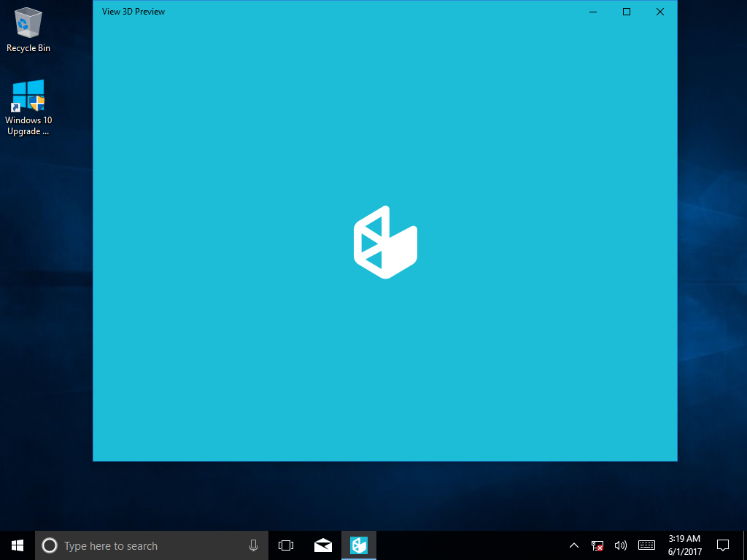Open the volume control in the tray
The width and height of the screenshot is (747, 560).
(x=620, y=545)
